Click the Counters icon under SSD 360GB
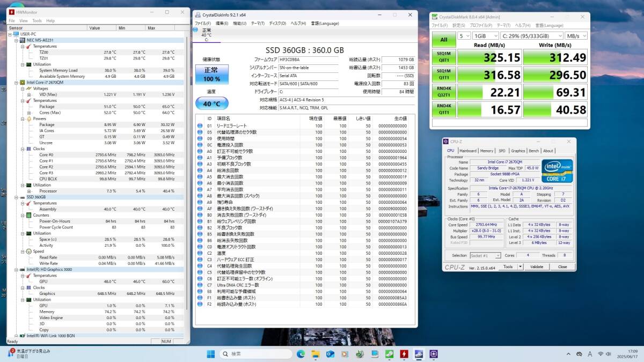The image size is (644, 362). [29, 215]
